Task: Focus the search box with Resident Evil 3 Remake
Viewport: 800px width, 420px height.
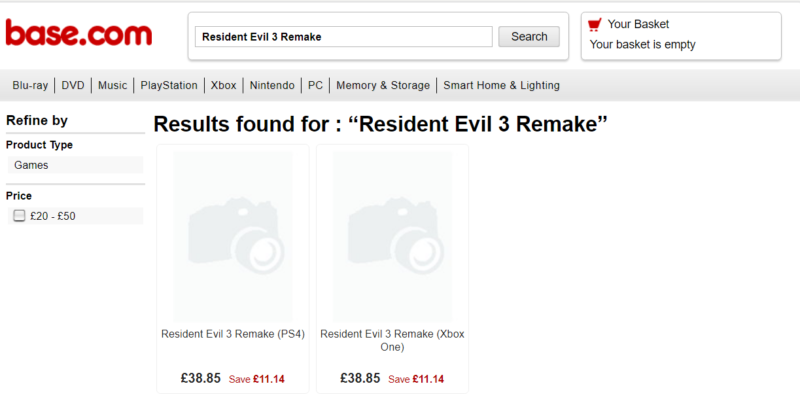Action: tap(343, 37)
